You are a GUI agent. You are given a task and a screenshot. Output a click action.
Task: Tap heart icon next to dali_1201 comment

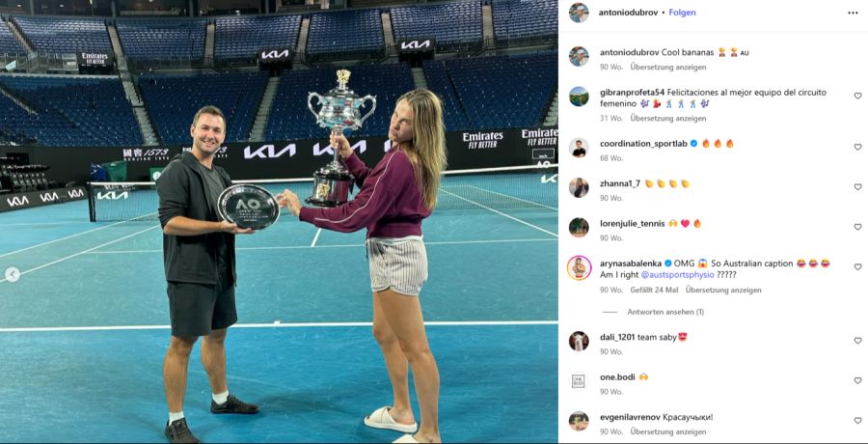tap(857, 341)
